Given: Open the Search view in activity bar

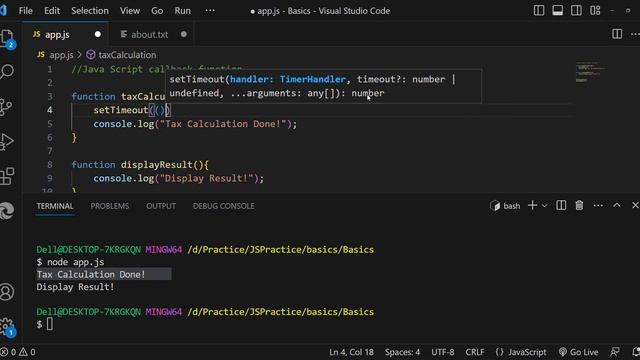Looking at the screenshot, I should click(7, 72).
